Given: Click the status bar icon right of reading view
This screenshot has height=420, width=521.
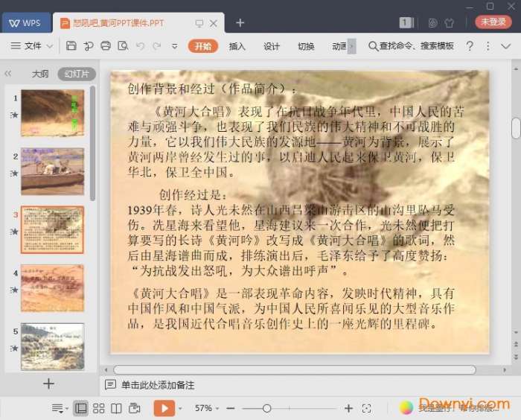Looking at the screenshot, I should click(x=134, y=408).
